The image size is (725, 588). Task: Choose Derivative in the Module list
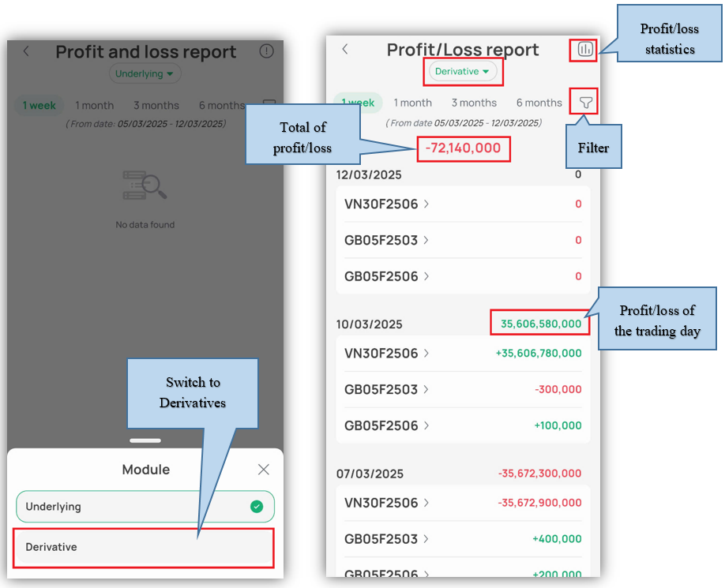click(145, 547)
